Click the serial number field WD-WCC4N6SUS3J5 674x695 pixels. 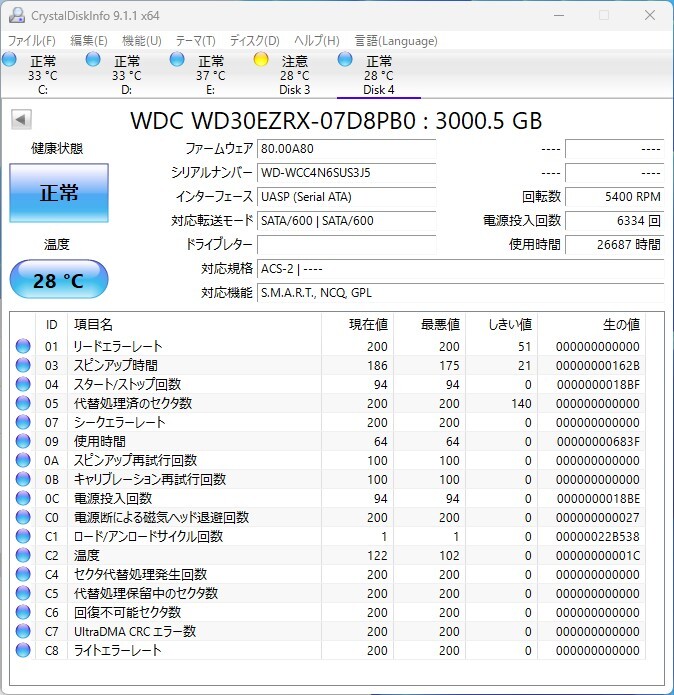click(347, 173)
